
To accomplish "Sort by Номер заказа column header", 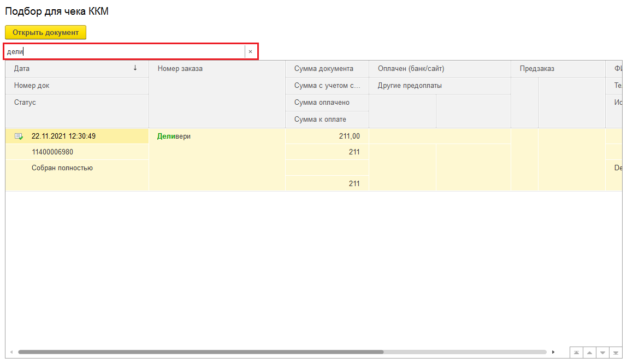I will 180,69.
